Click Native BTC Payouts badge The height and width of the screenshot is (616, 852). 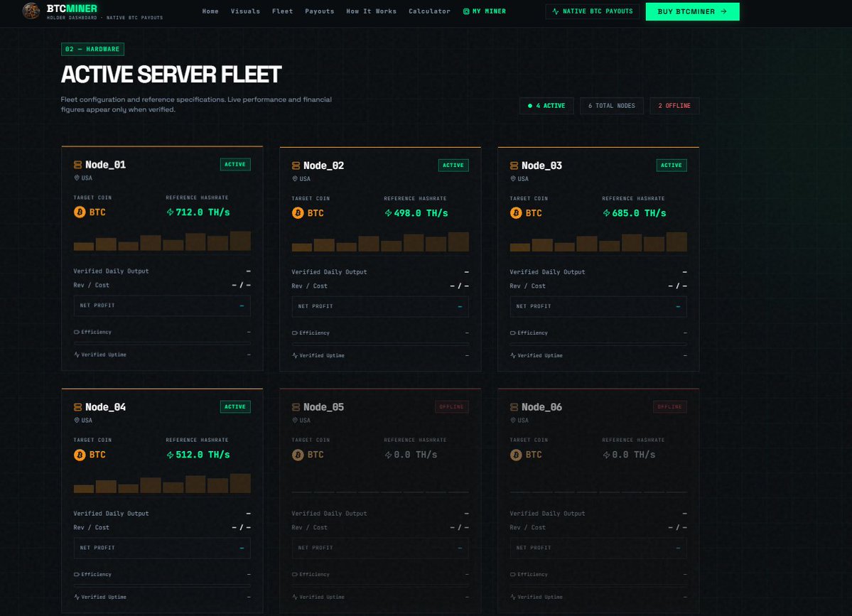pyautogui.click(x=592, y=11)
